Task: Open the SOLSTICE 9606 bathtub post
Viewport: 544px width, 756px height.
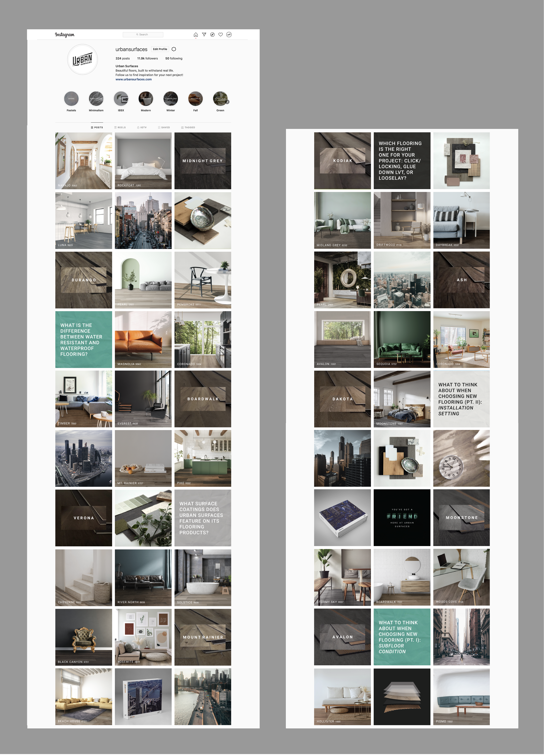Action: (203, 578)
